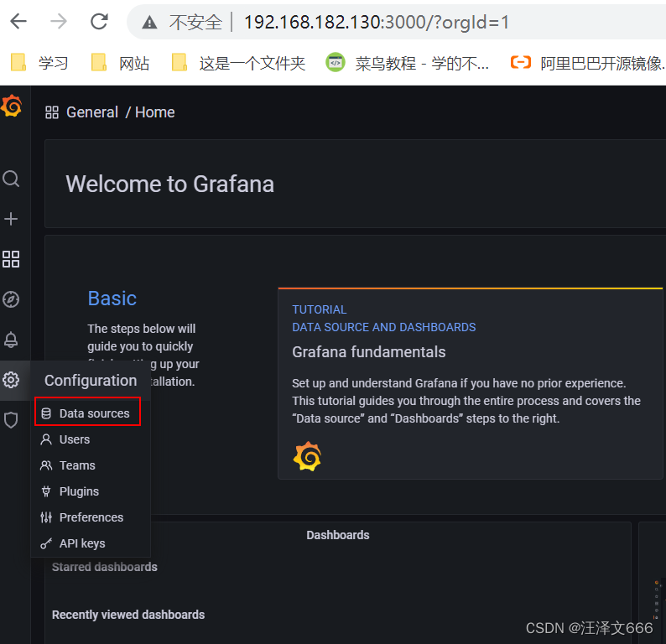
Task: Open the 这是一个文件夹 bookmark folder
Action: pyautogui.click(x=238, y=63)
